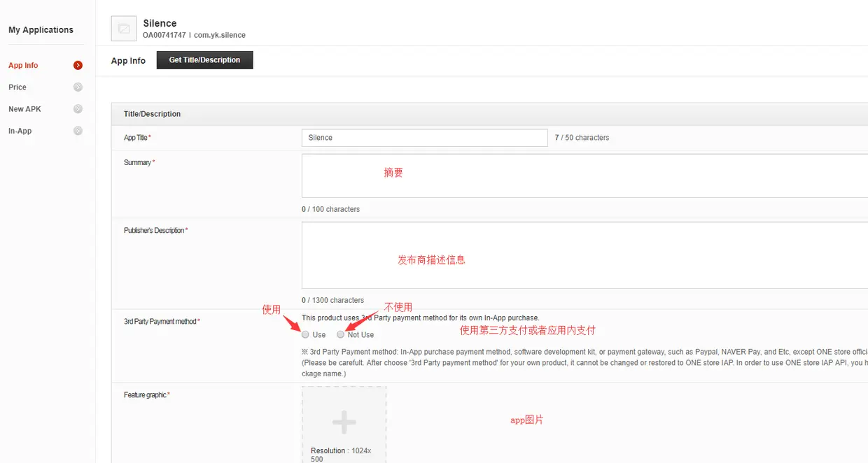Click the Title/Description section header
This screenshot has width=868, height=463.
(x=152, y=114)
